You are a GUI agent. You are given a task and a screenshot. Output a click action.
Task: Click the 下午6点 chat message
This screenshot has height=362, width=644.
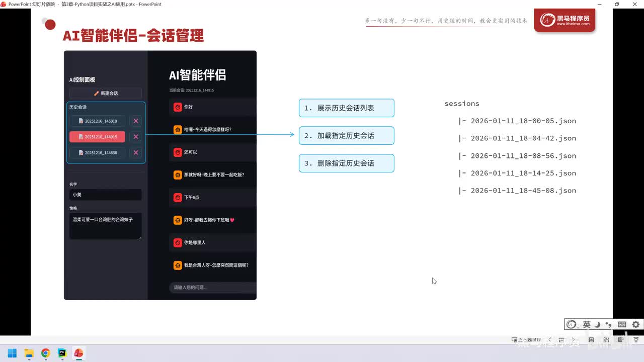tap(192, 198)
